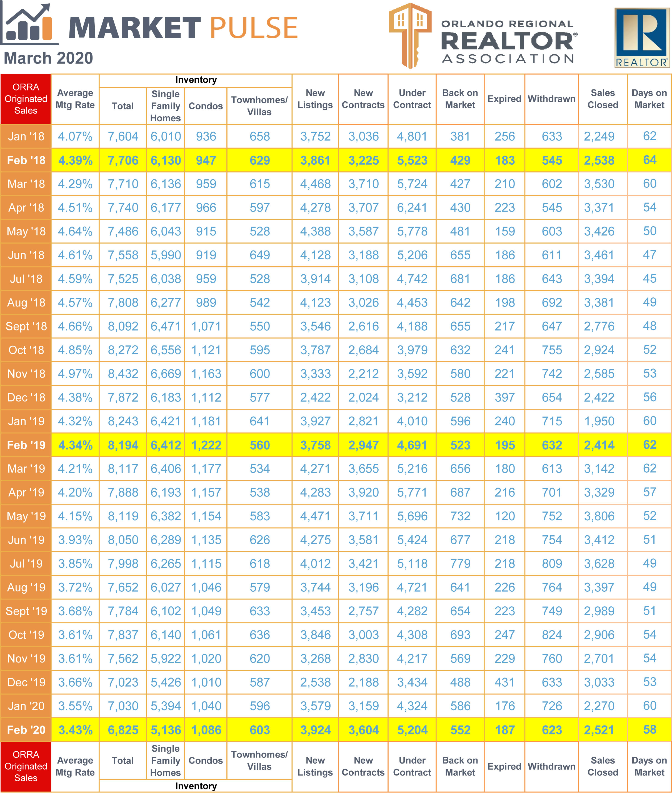Screen dimensions: 672x793
Task: Click the 4.07% mortgage rate cell
Action: [x=75, y=136]
